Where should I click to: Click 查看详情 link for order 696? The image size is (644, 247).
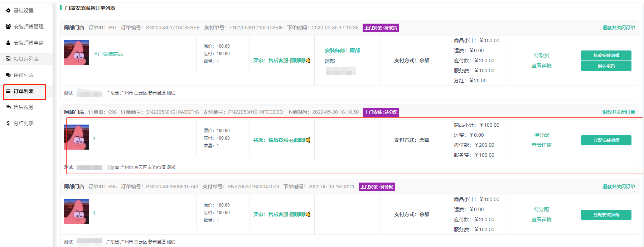click(541, 145)
